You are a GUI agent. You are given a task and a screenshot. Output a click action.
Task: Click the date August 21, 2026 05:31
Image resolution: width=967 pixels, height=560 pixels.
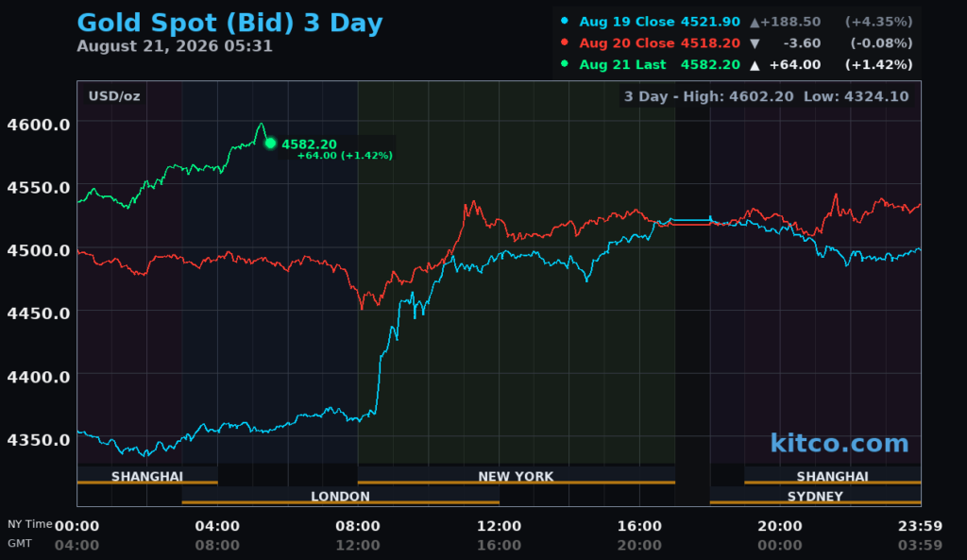[175, 46]
